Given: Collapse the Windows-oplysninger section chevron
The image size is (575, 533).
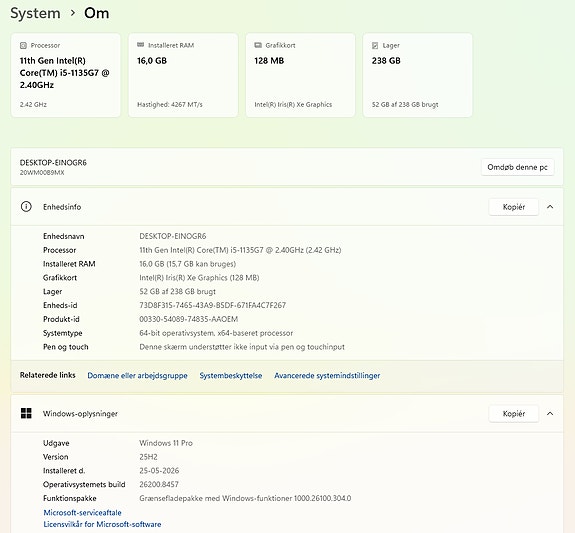Looking at the screenshot, I should tap(550, 414).
